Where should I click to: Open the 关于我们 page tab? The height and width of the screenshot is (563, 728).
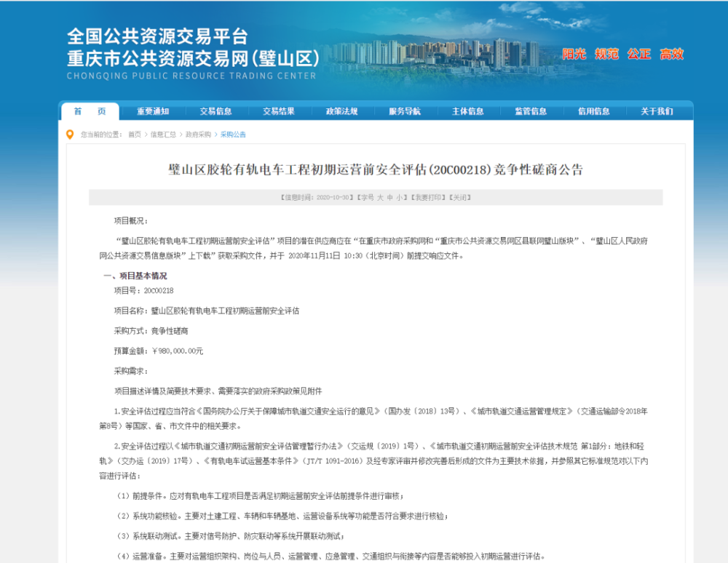point(657,111)
